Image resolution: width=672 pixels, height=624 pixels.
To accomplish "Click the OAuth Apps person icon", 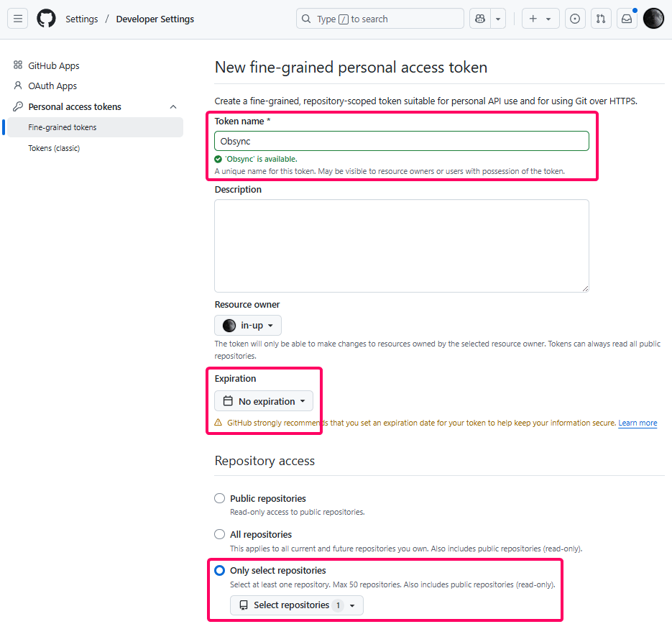I will pos(17,86).
